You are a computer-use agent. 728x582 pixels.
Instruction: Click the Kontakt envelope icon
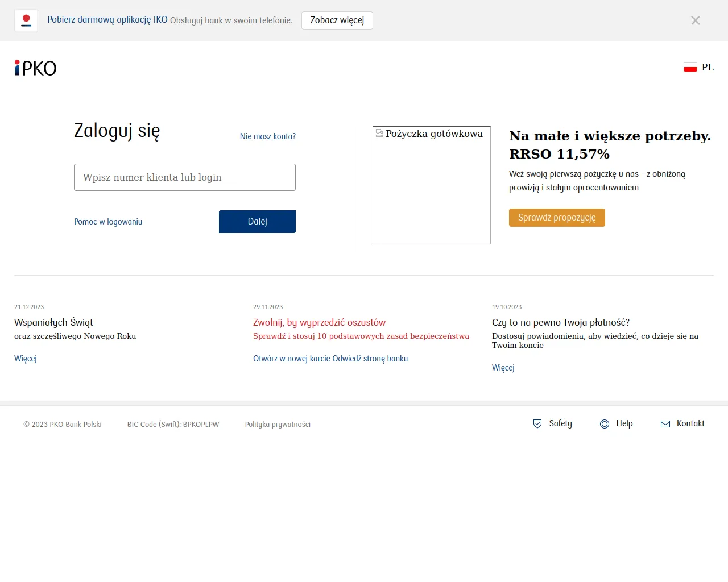tap(665, 424)
